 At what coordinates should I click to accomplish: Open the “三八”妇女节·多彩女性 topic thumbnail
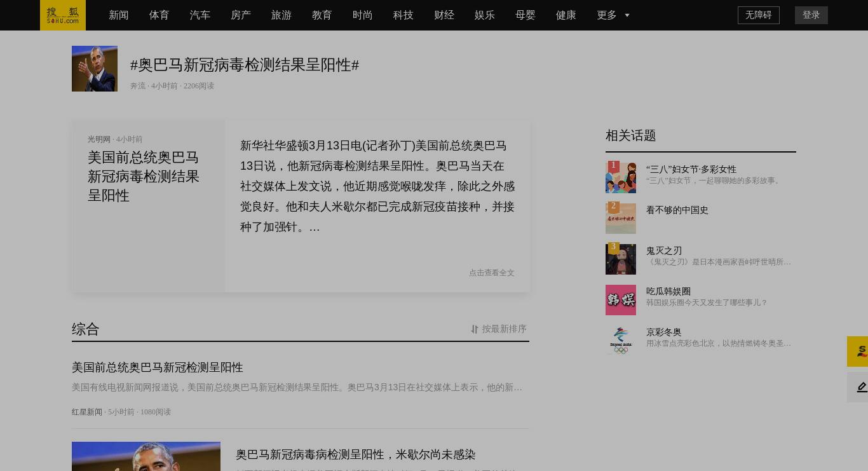[621, 177]
